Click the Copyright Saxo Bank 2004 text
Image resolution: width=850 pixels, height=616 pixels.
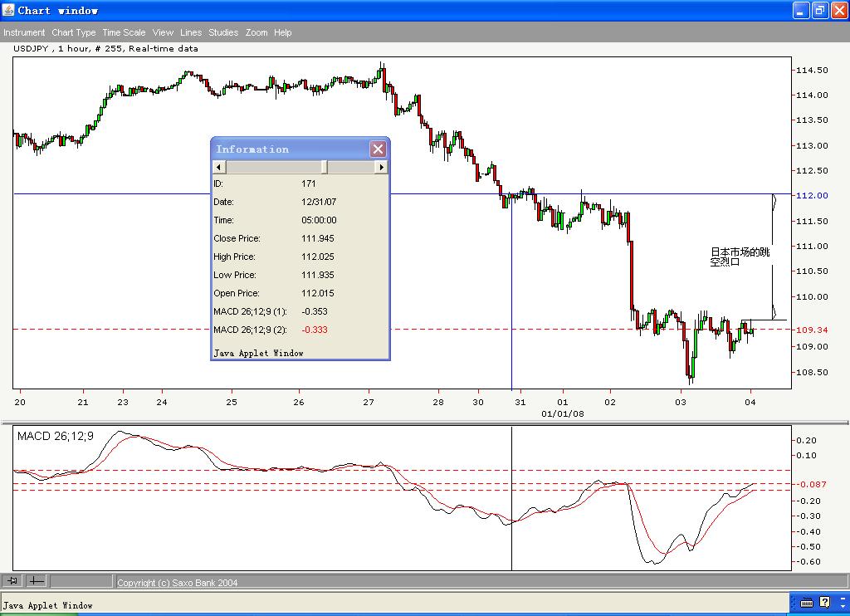(178, 583)
